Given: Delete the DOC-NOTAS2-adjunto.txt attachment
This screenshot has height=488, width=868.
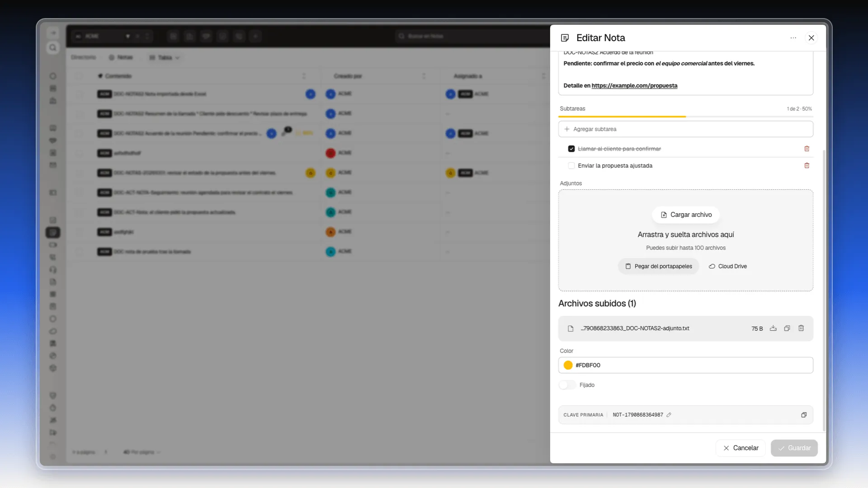Looking at the screenshot, I should (x=801, y=328).
